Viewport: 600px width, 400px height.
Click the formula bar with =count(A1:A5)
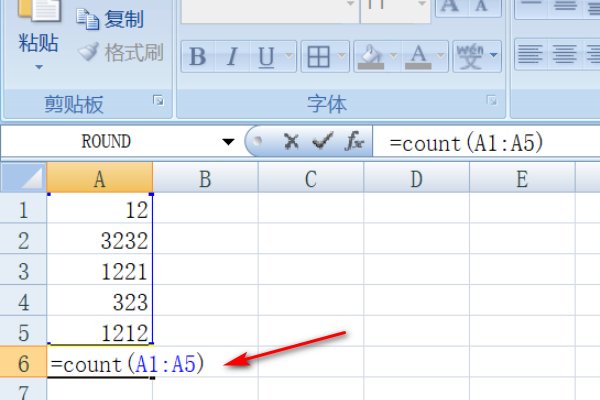pyautogui.click(x=486, y=142)
